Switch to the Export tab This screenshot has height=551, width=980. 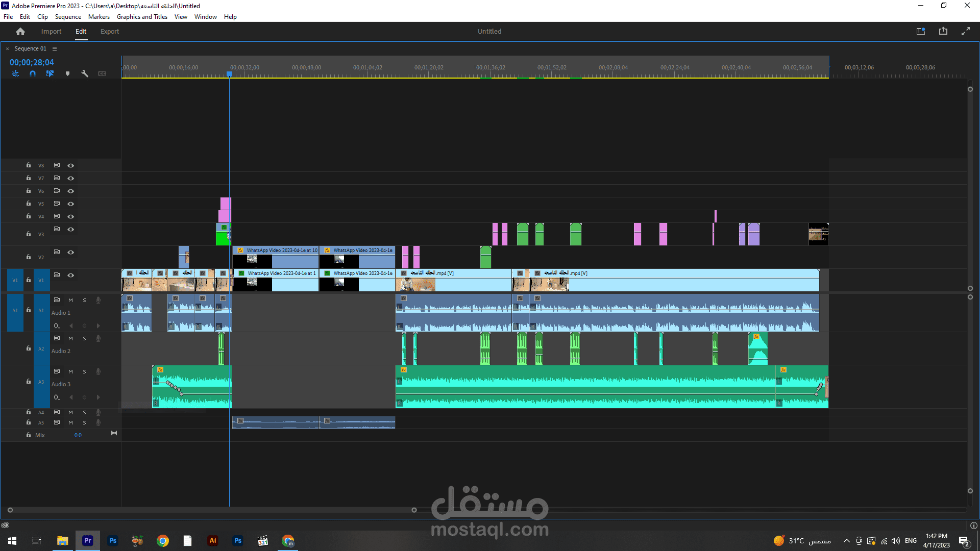click(x=110, y=32)
